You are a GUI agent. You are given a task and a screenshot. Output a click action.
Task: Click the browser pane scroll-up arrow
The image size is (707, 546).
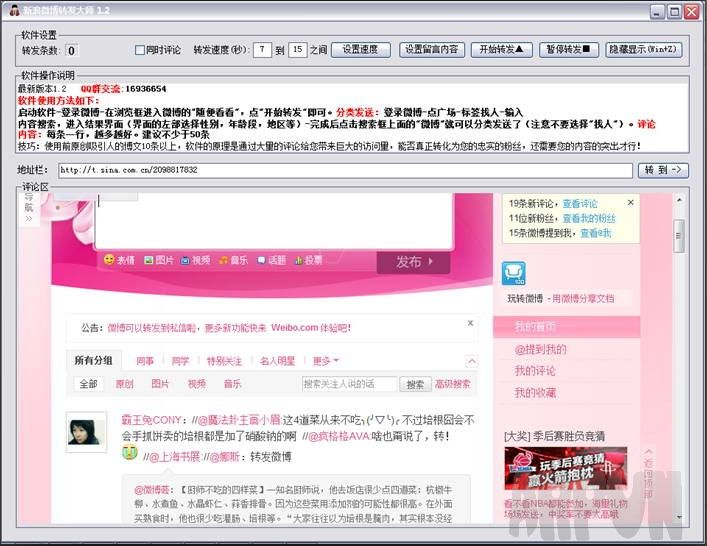(679, 200)
